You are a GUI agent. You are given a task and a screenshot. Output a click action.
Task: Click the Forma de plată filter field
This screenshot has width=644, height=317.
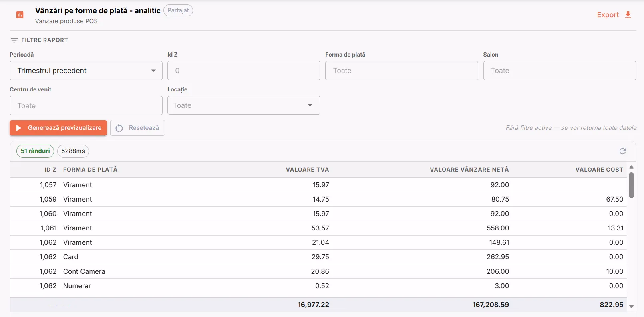point(402,71)
